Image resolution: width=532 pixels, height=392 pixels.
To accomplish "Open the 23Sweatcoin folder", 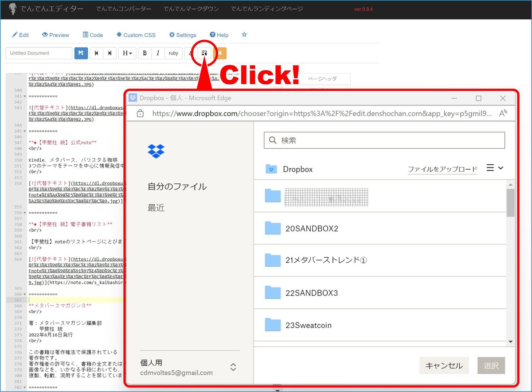I will point(380,325).
